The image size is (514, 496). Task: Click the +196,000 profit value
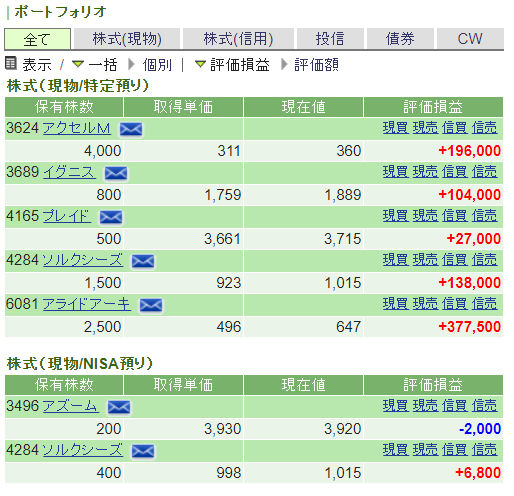coord(469,151)
